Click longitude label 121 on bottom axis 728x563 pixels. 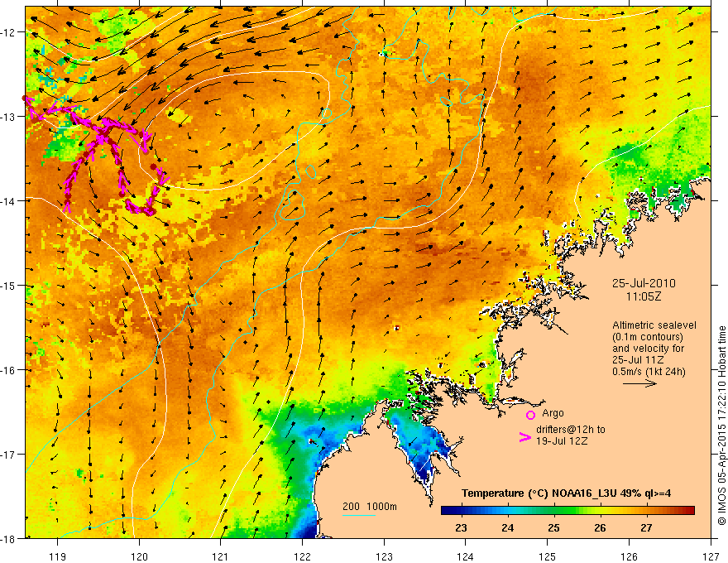(220, 557)
